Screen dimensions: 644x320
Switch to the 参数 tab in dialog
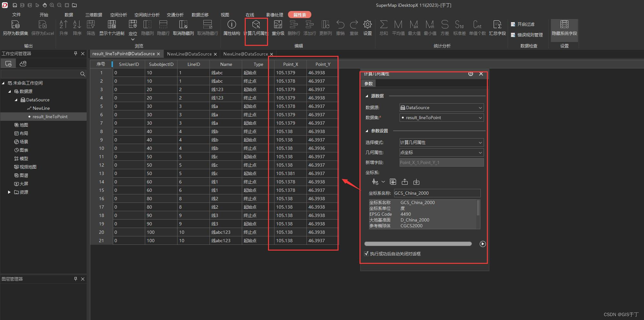pos(369,84)
